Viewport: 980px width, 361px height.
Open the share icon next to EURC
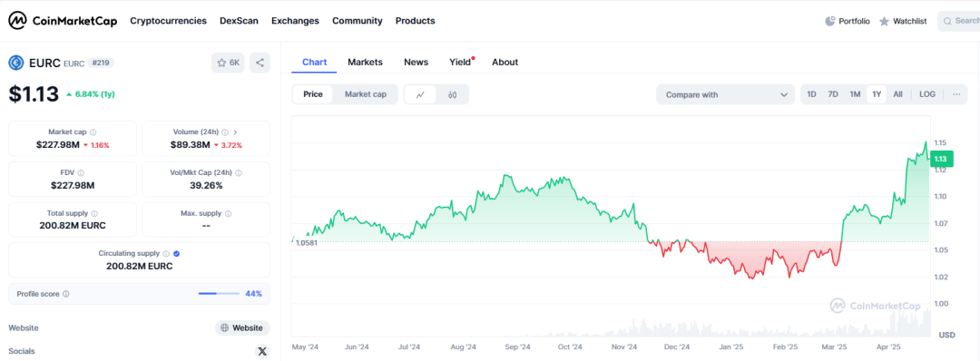[260, 63]
